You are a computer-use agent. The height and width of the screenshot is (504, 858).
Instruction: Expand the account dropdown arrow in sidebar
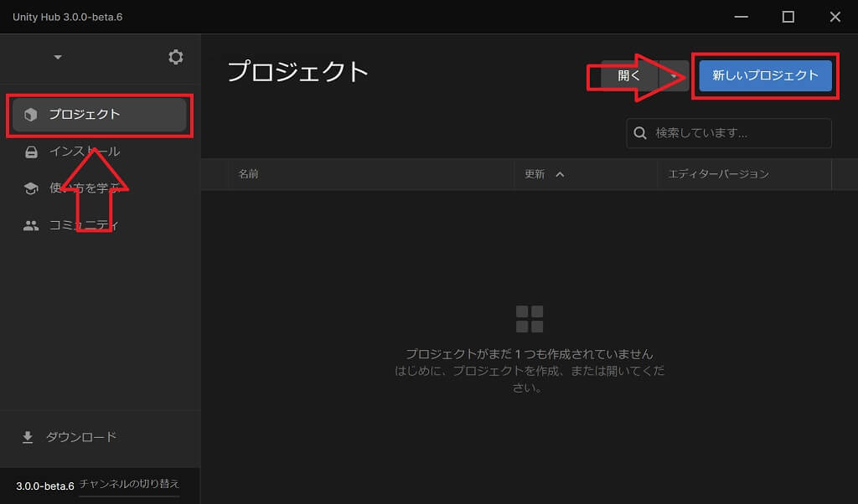pyautogui.click(x=58, y=57)
